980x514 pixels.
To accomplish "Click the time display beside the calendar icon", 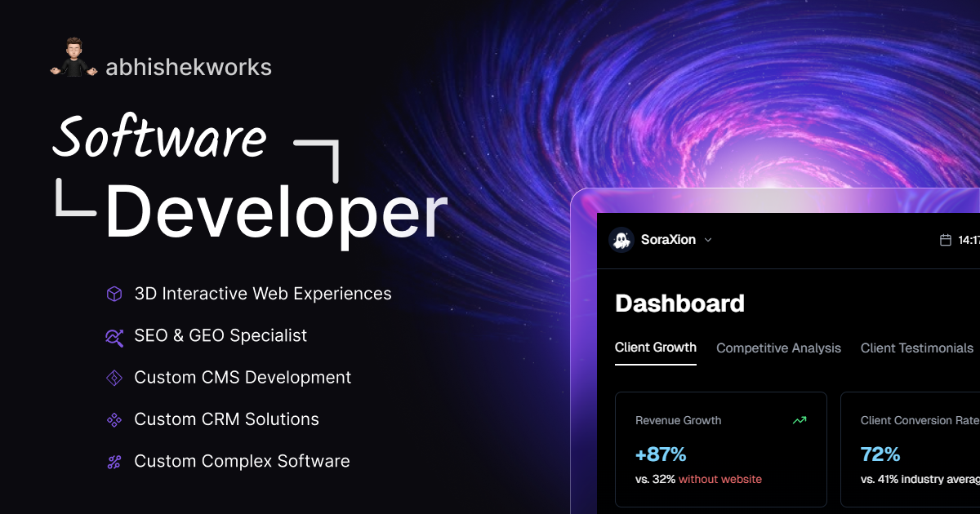I will [969, 240].
